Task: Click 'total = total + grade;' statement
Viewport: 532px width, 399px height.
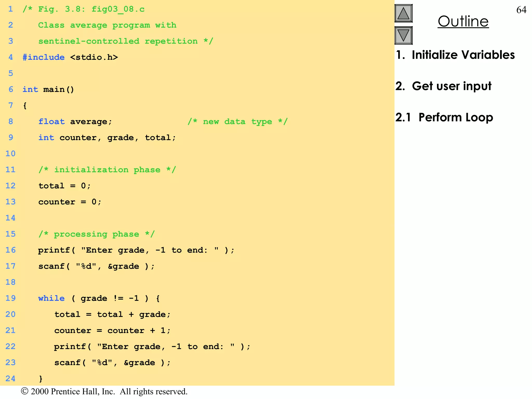Action: click(x=112, y=315)
